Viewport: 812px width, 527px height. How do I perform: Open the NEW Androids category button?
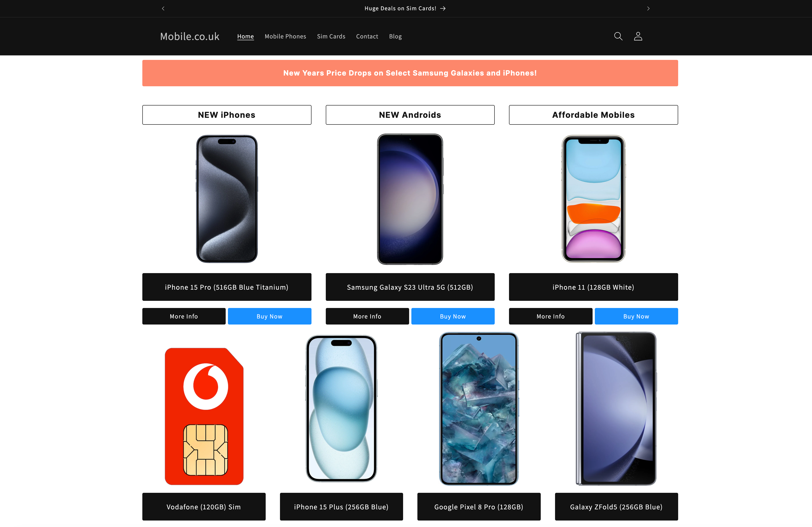click(x=410, y=115)
